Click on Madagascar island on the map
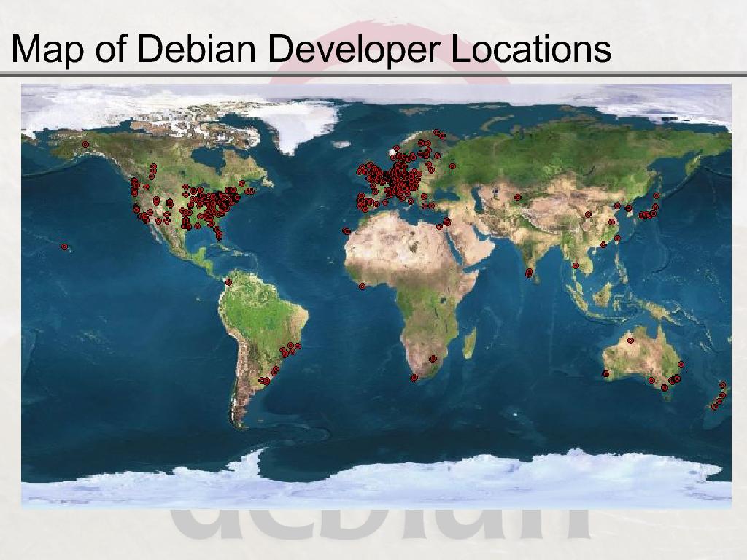The width and height of the screenshot is (747, 560). pos(470,341)
